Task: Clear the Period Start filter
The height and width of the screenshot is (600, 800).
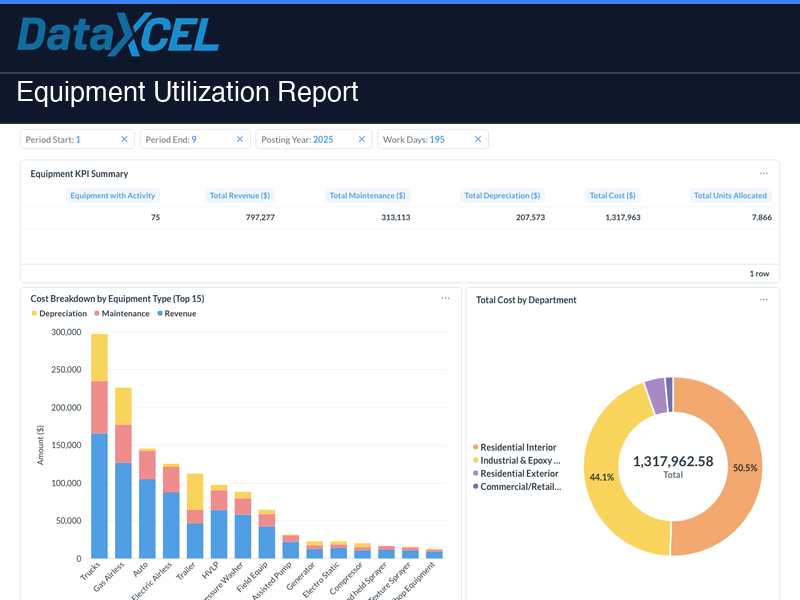Action: 124,140
